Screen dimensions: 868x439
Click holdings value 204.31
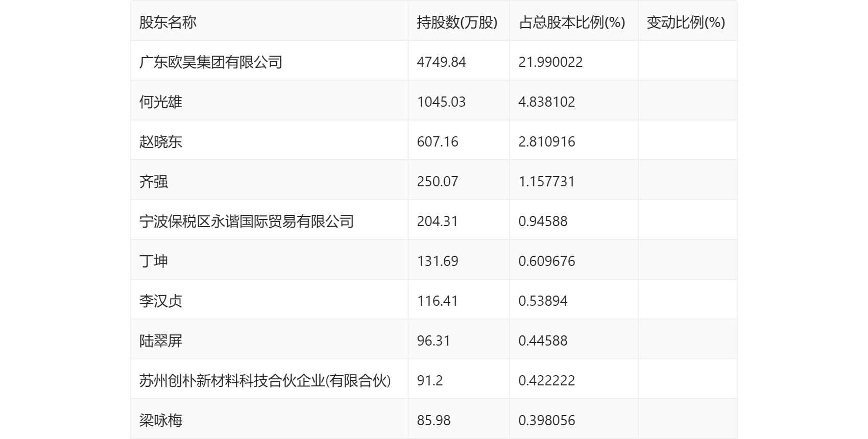[438, 222]
